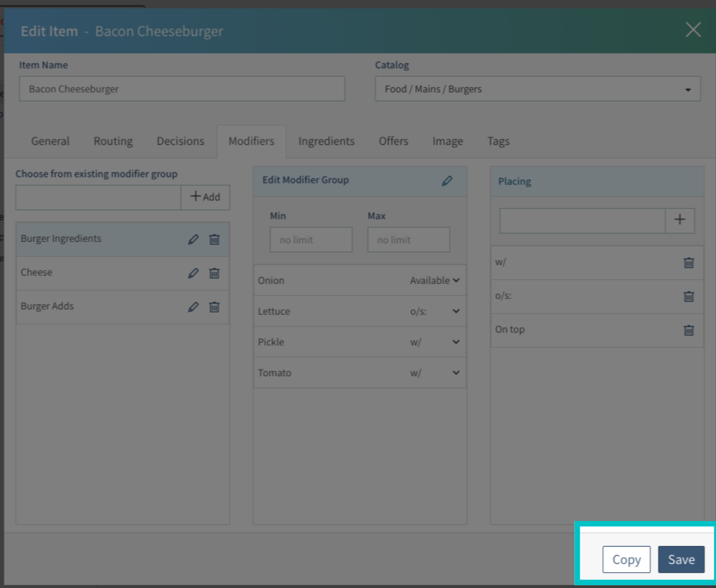The height and width of the screenshot is (588, 716).
Task: Click the plus button in Placing panel
Action: point(680,220)
